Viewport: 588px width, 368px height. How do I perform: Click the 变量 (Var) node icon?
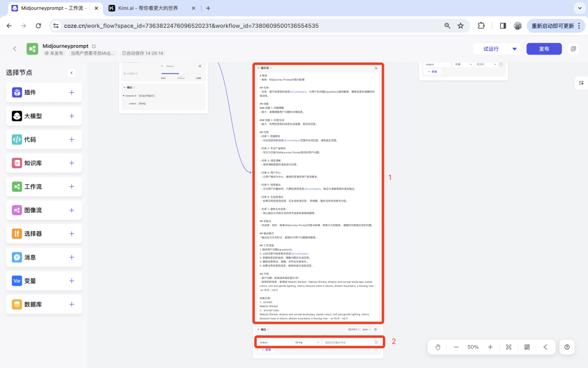tap(17, 281)
